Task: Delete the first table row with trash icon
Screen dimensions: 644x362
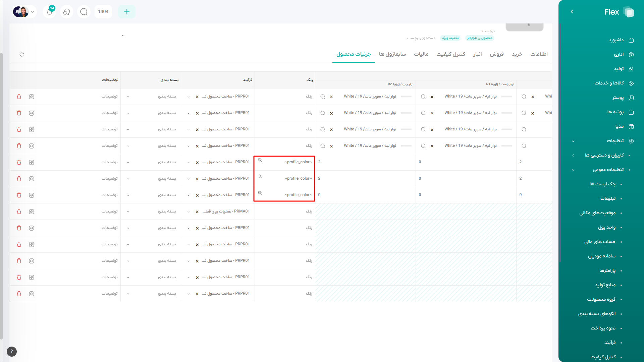Action: (x=19, y=97)
